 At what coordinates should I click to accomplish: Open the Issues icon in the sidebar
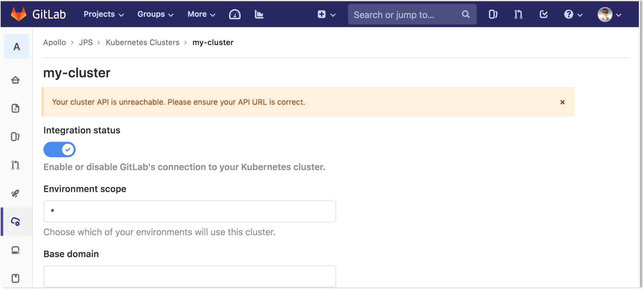pyautogui.click(x=16, y=137)
